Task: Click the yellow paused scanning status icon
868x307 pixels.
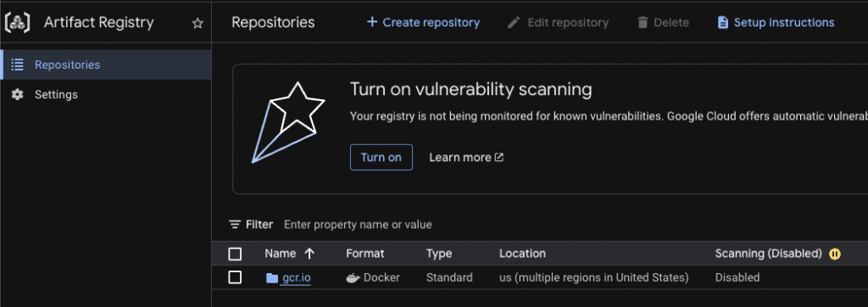Action: point(835,254)
